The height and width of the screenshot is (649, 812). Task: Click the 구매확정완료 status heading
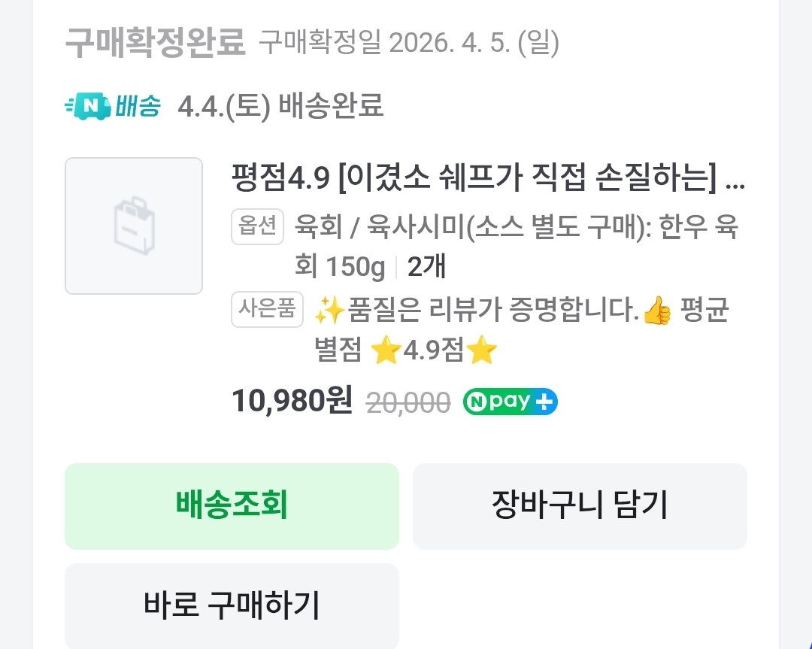pos(156,43)
